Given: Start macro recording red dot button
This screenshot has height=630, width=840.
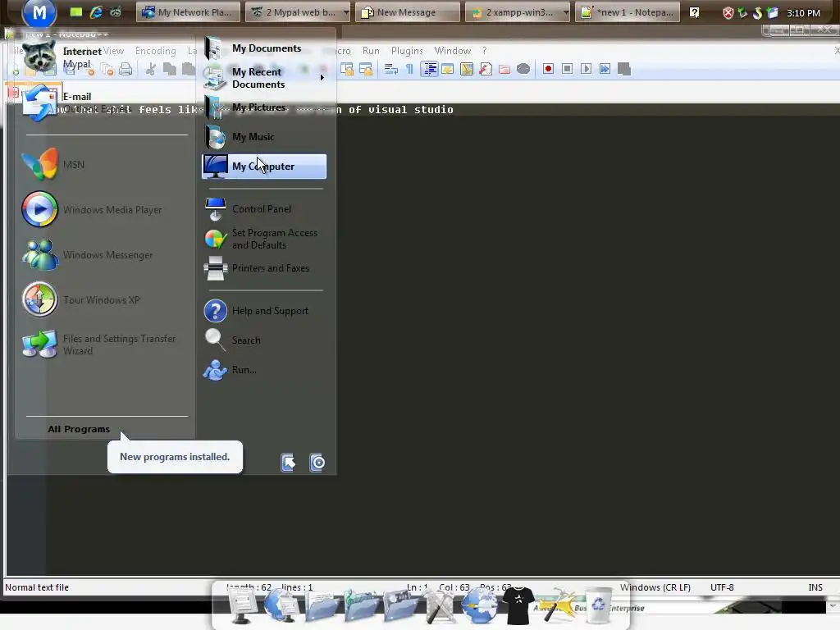Looking at the screenshot, I should click(x=548, y=69).
